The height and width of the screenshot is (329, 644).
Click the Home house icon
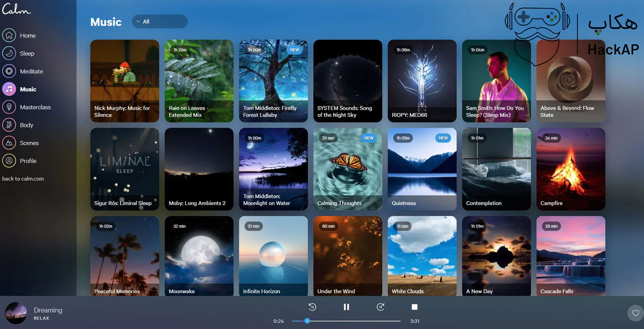click(x=9, y=35)
